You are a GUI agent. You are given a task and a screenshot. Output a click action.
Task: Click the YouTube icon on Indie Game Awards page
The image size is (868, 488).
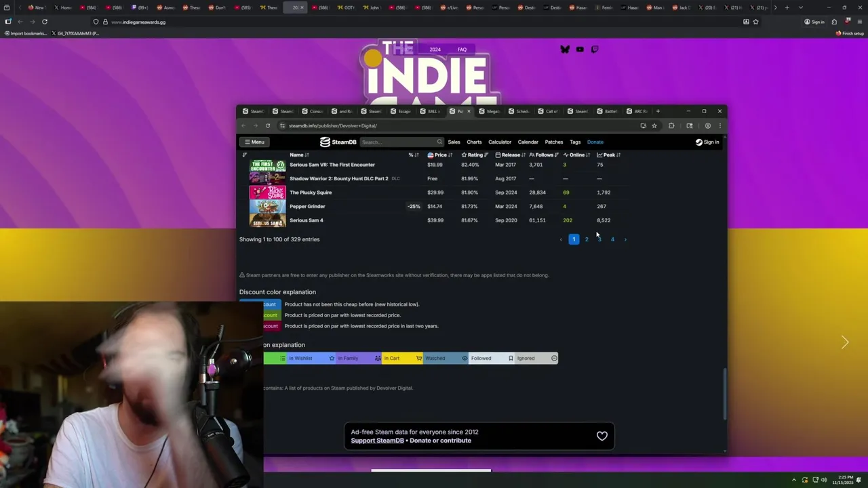[x=580, y=49]
